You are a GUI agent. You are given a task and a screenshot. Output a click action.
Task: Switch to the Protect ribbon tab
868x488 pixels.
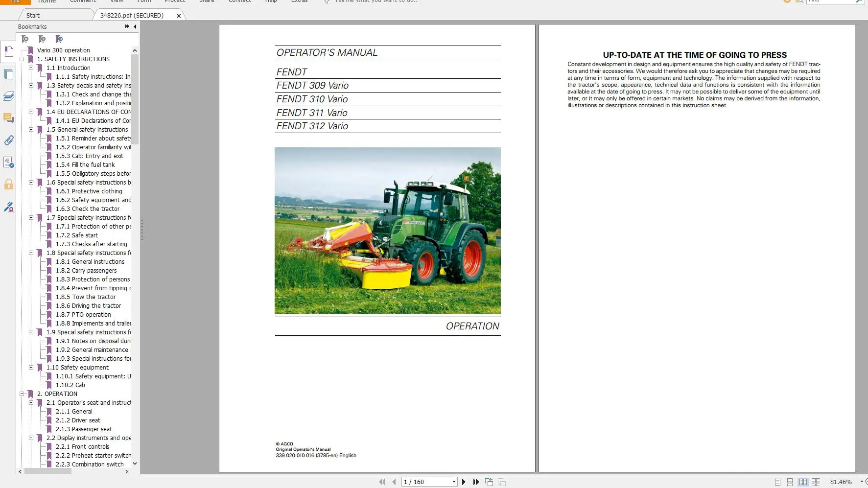click(x=175, y=2)
